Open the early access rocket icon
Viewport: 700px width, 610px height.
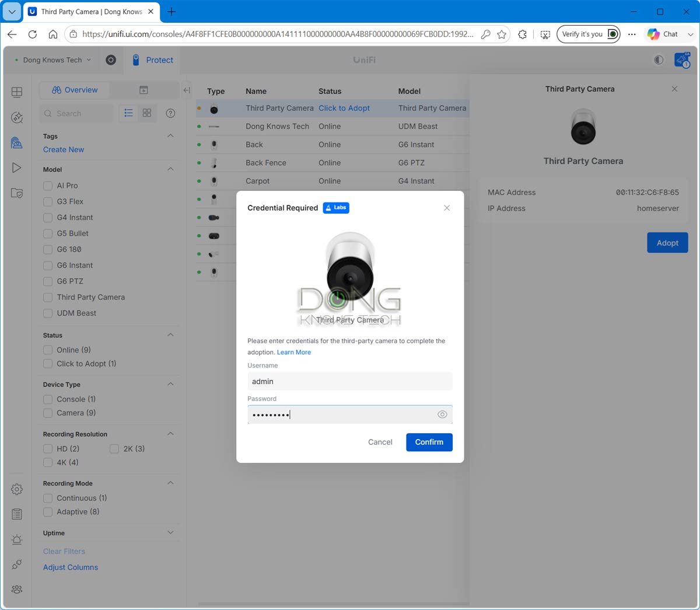pos(682,60)
